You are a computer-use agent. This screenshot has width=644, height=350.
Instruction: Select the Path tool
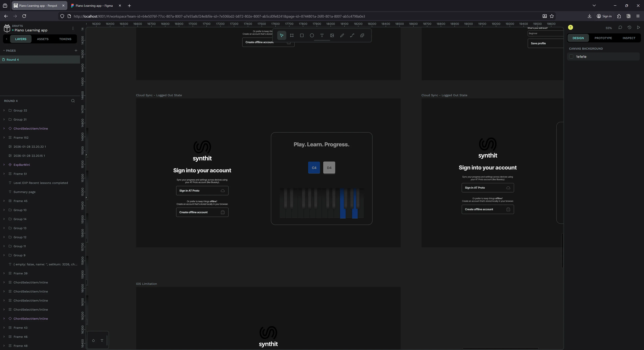pyautogui.click(x=352, y=36)
